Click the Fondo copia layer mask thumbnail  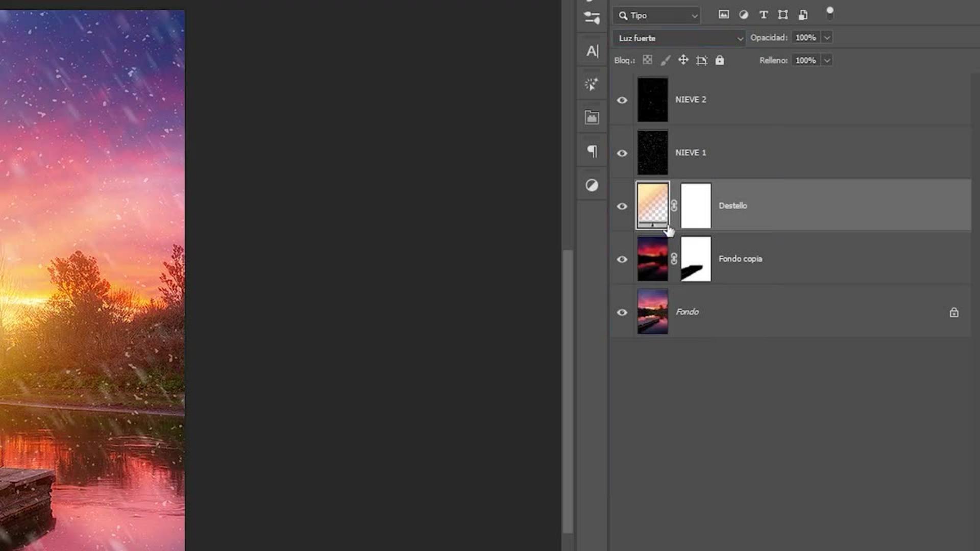pos(696,259)
